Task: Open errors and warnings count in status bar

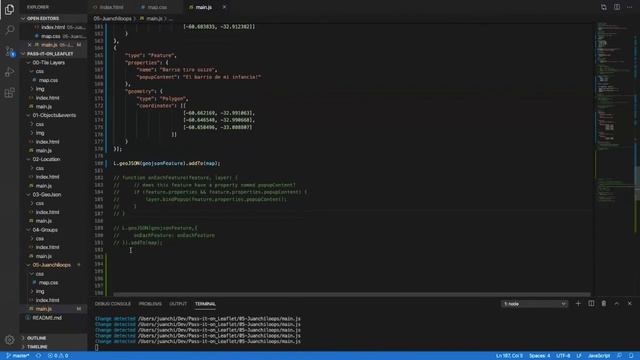Action: pos(58,356)
